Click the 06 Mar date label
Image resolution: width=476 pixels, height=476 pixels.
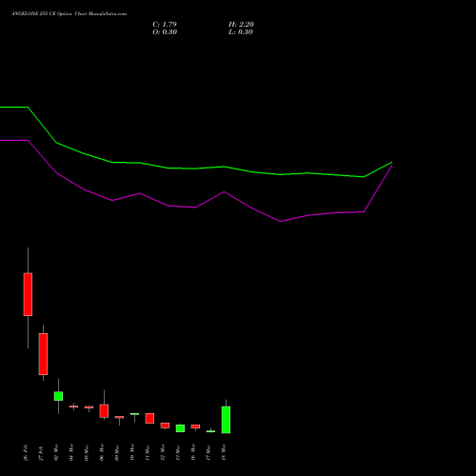click(102, 452)
